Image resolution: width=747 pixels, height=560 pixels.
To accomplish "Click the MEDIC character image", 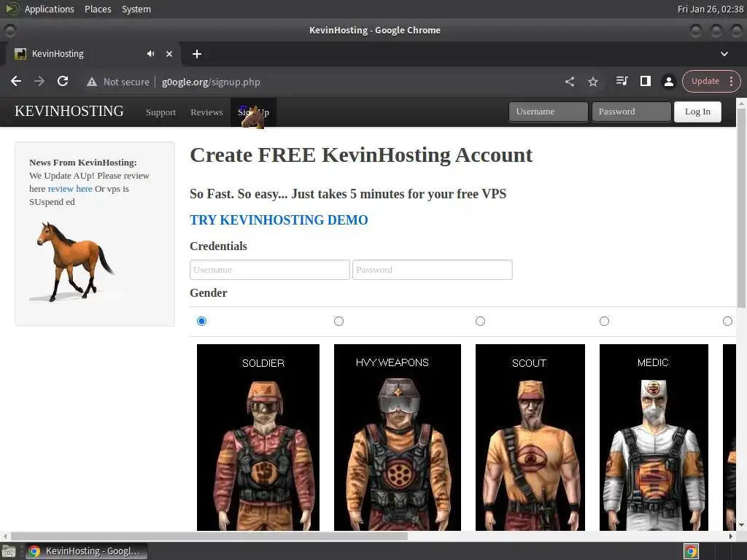I will 654,437.
